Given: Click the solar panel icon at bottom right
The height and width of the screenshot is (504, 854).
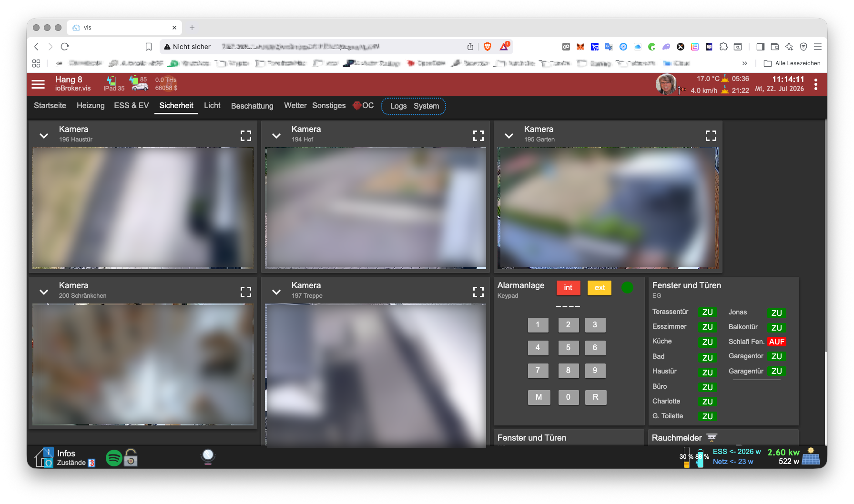Looking at the screenshot, I should 811,457.
